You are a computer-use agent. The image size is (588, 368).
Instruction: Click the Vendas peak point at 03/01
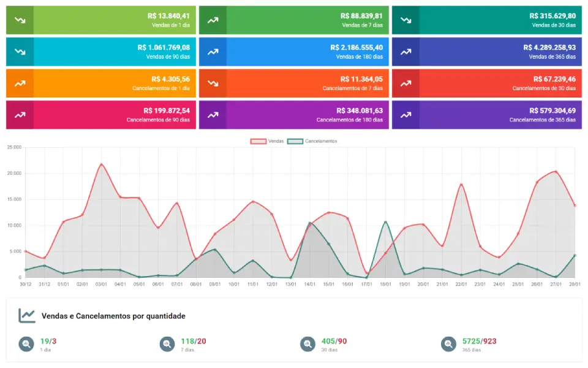click(101, 164)
